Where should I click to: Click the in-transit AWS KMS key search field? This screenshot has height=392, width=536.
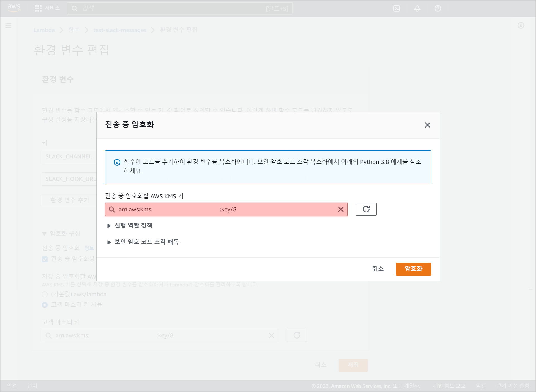pos(223,209)
